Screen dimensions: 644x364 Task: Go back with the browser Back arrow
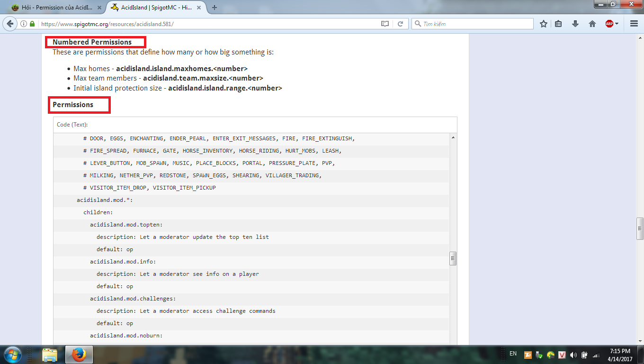pyautogui.click(x=10, y=24)
